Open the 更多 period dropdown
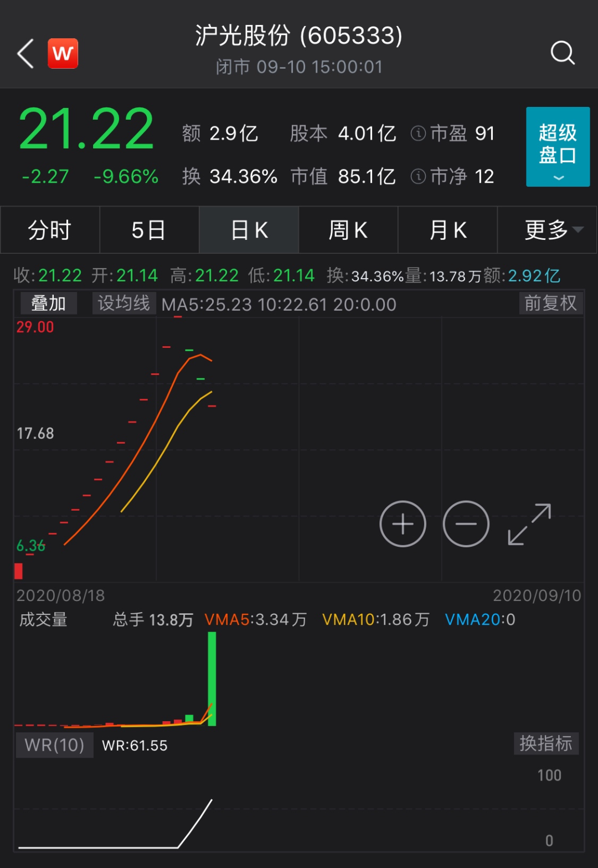Viewport: 598px width, 868px height. click(547, 230)
